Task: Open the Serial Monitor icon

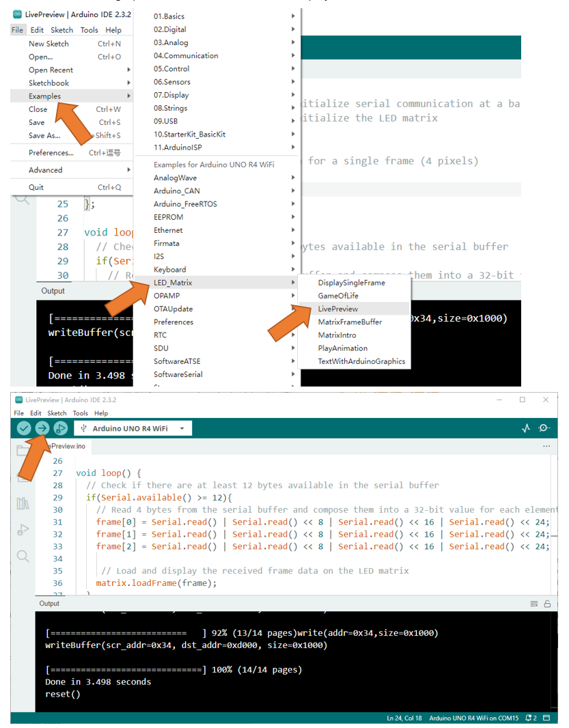Action: [x=544, y=428]
